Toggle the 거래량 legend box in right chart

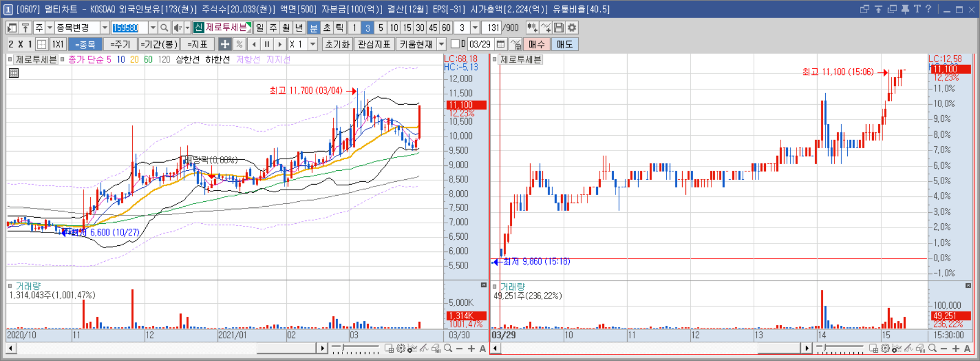494,287
